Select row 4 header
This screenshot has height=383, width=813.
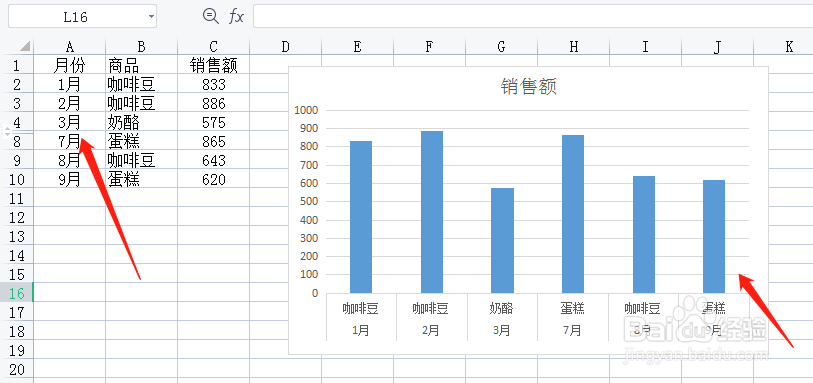tap(17, 122)
